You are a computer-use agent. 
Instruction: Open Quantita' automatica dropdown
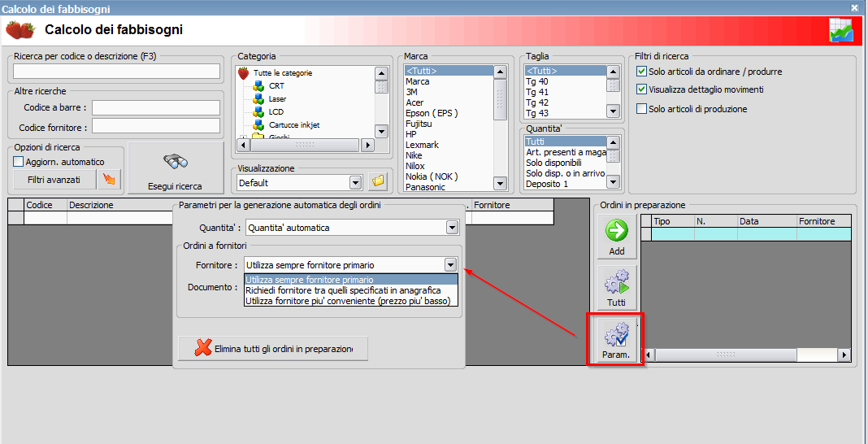tap(452, 227)
